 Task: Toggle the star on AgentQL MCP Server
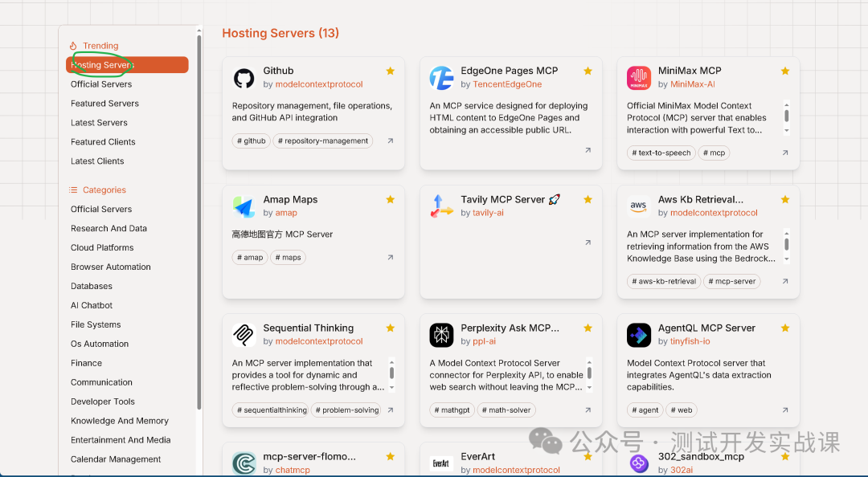point(785,328)
